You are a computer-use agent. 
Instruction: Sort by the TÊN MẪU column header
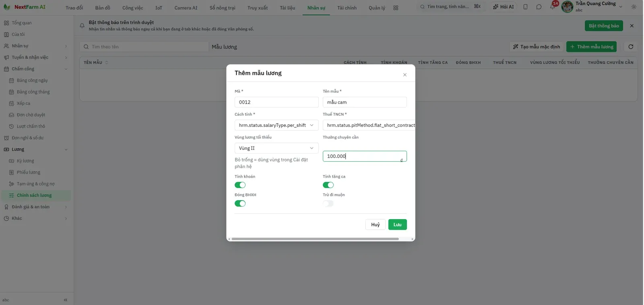click(96, 62)
